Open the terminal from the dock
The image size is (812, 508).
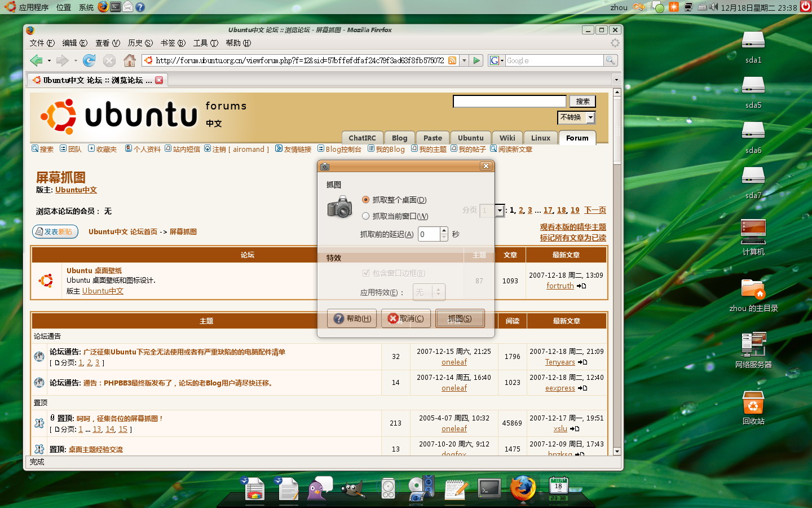[489, 489]
